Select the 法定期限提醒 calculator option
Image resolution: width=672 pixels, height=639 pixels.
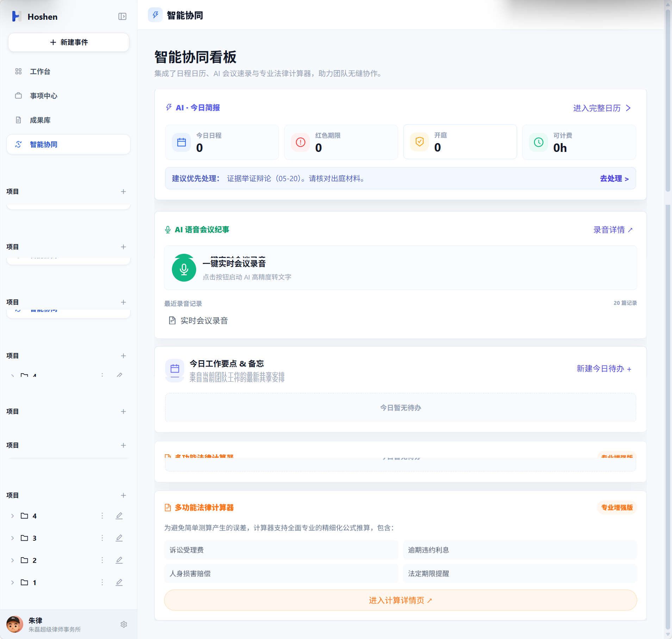pyautogui.click(x=520, y=574)
